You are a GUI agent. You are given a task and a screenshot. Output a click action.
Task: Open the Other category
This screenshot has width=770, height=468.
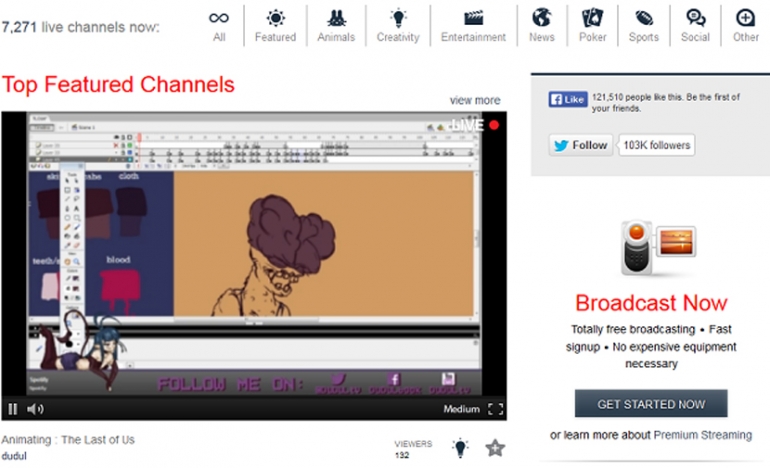pos(745,26)
